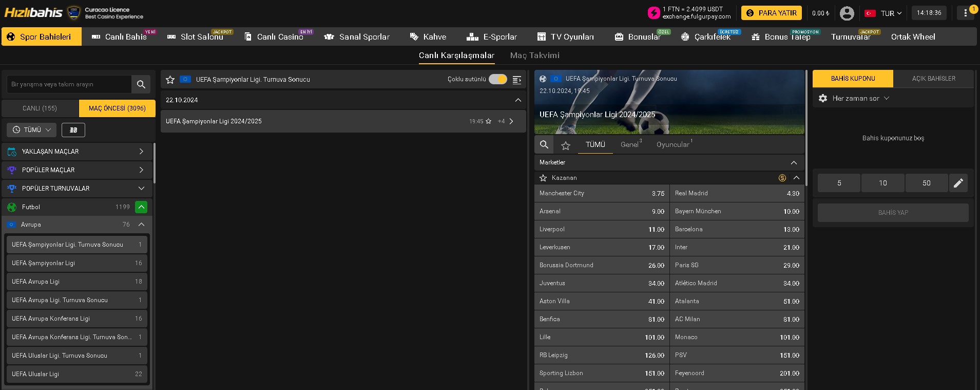Click the Yaklaşan Maçlar calendar icon
The height and width of the screenshot is (390, 980).
click(x=12, y=152)
